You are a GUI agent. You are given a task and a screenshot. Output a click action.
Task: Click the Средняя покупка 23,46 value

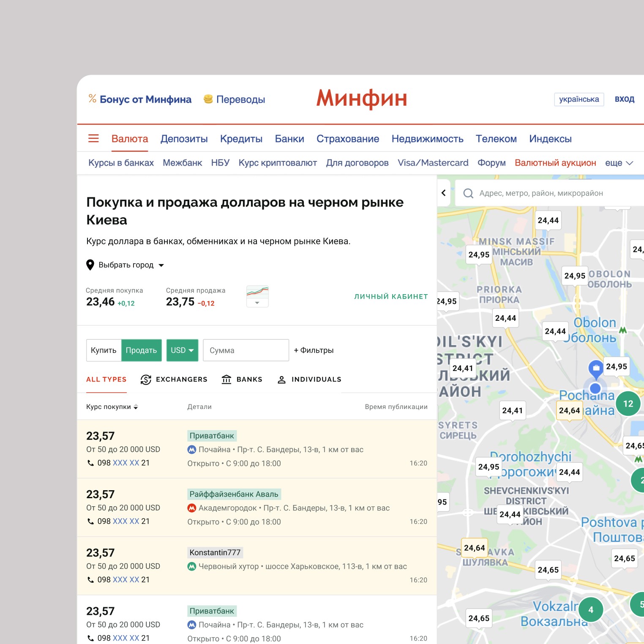point(101,302)
